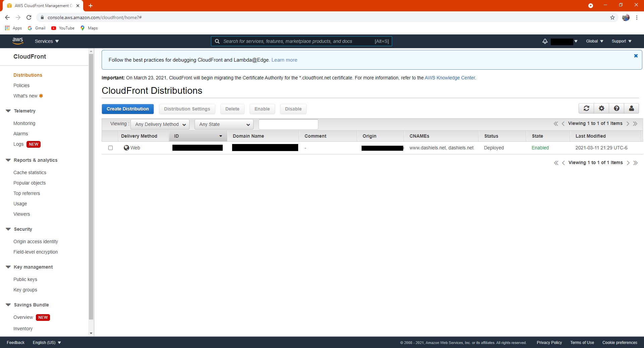The width and height of the screenshot is (644, 348).
Task: Open the AWS Knowledge Center link
Action: tap(450, 78)
